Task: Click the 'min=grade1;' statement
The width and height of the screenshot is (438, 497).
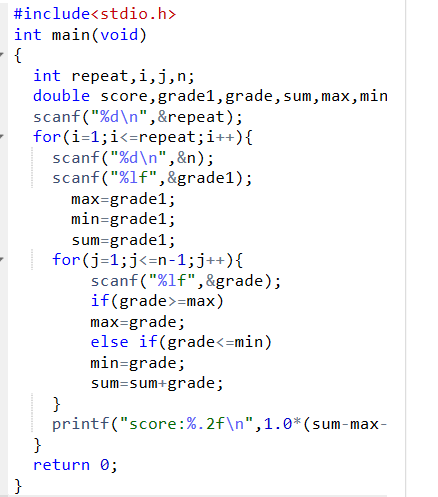Action: [x=123, y=219]
